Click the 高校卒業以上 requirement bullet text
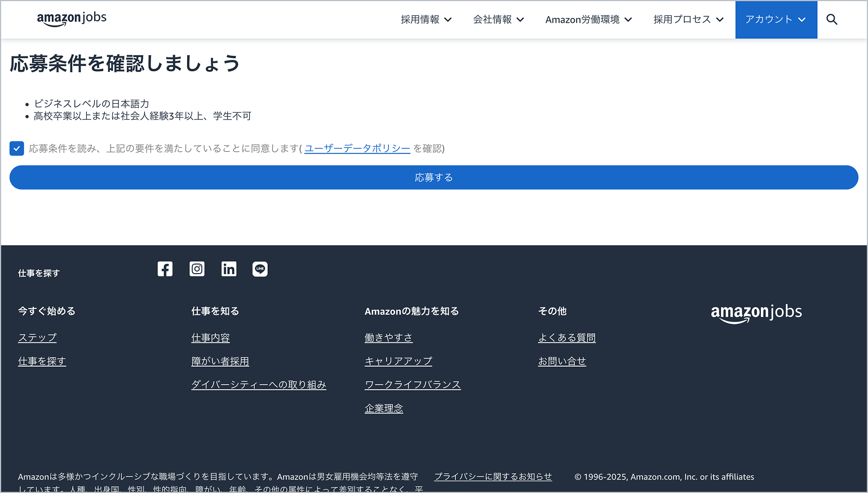The height and width of the screenshot is (493, 868). [x=143, y=116]
